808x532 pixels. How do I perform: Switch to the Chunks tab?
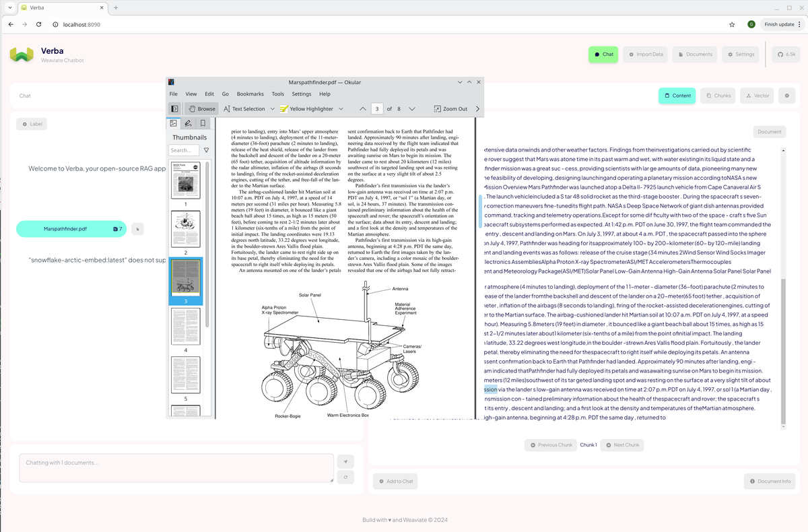pos(717,96)
